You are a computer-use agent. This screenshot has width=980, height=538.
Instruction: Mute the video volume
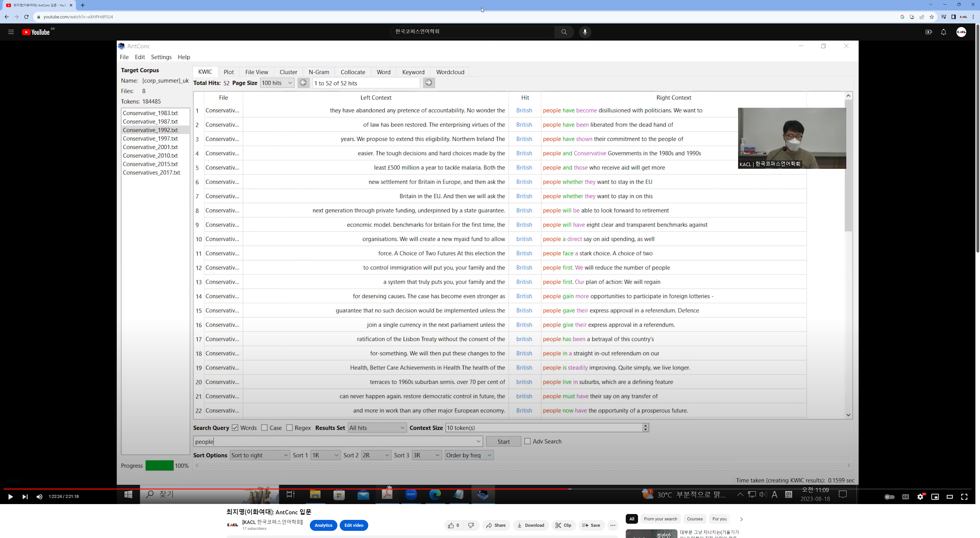coord(39,497)
